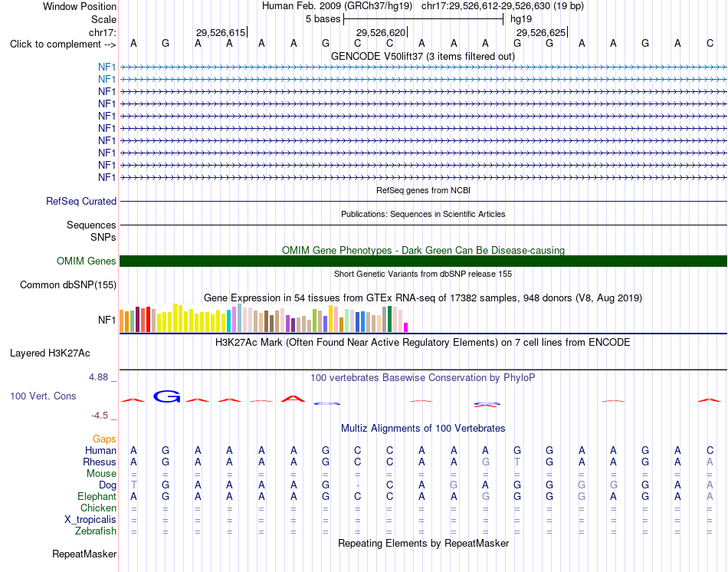Viewport: 728px width, 572px height.
Task: Click the 100 Vert. Cons label
Action: [43, 396]
